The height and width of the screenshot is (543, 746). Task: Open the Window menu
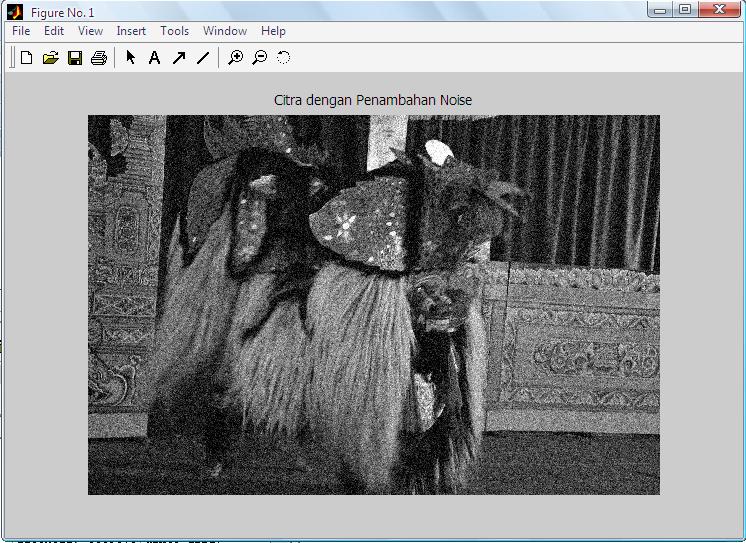pyautogui.click(x=225, y=31)
